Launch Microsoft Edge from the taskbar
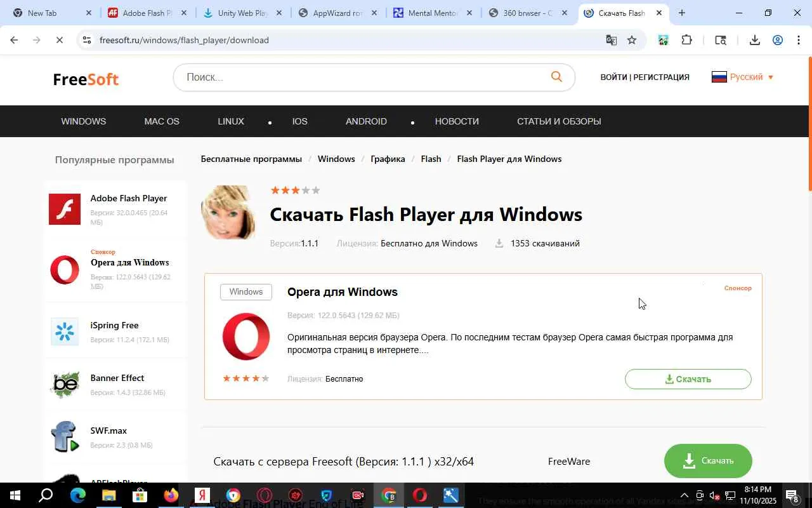812x508 pixels. click(x=77, y=495)
